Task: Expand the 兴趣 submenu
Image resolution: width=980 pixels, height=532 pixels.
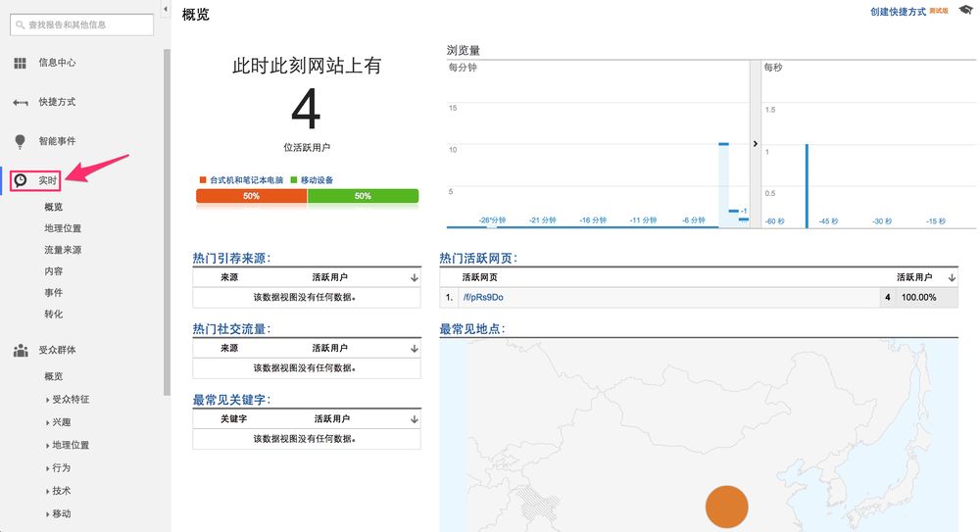Action: pyautogui.click(x=59, y=422)
